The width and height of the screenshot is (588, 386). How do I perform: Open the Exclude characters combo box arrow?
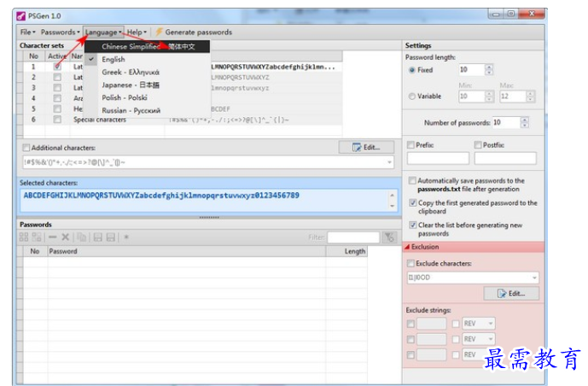[x=534, y=278]
